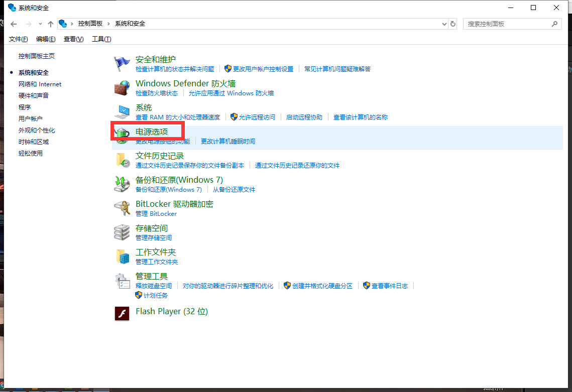Open the 工具(T) menu

tap(101, 39)
